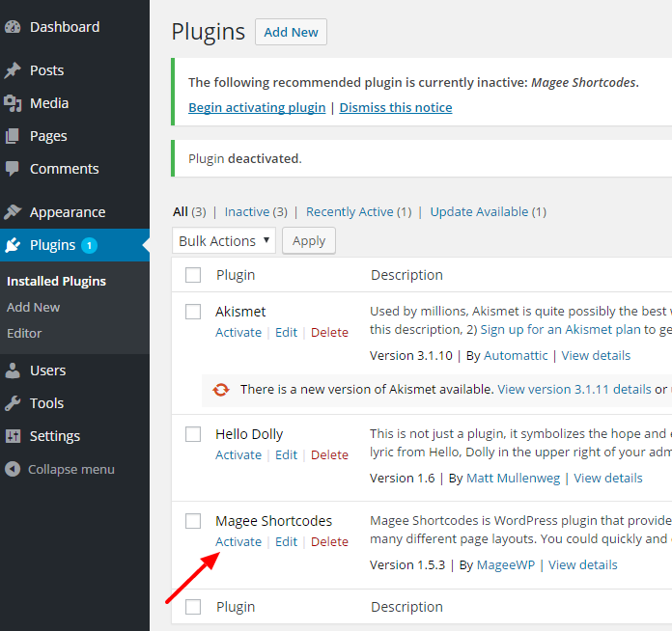Activate the Magee Shortcodes plugin
Viewport: 672px width, 631px height.
tap(238, 542)
